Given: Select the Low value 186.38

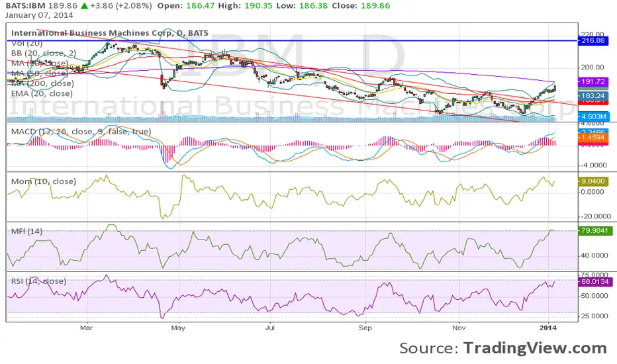Looking at the screenshot, I should 313,6.
